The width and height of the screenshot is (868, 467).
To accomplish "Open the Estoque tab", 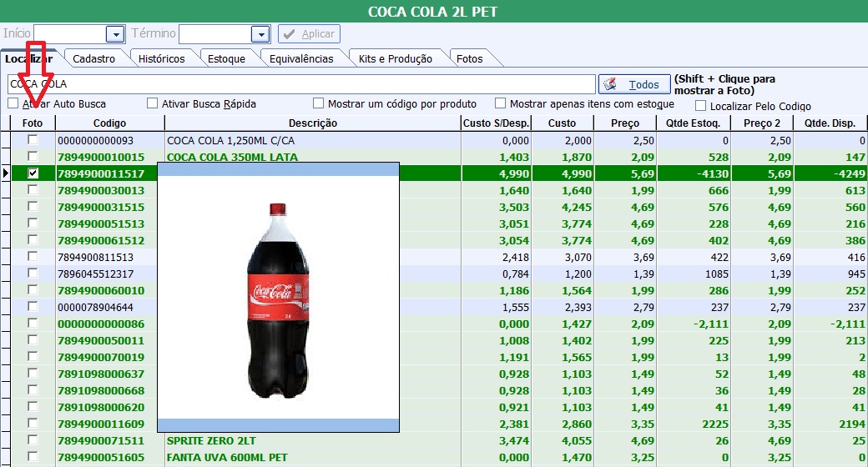I will (226, 58).
